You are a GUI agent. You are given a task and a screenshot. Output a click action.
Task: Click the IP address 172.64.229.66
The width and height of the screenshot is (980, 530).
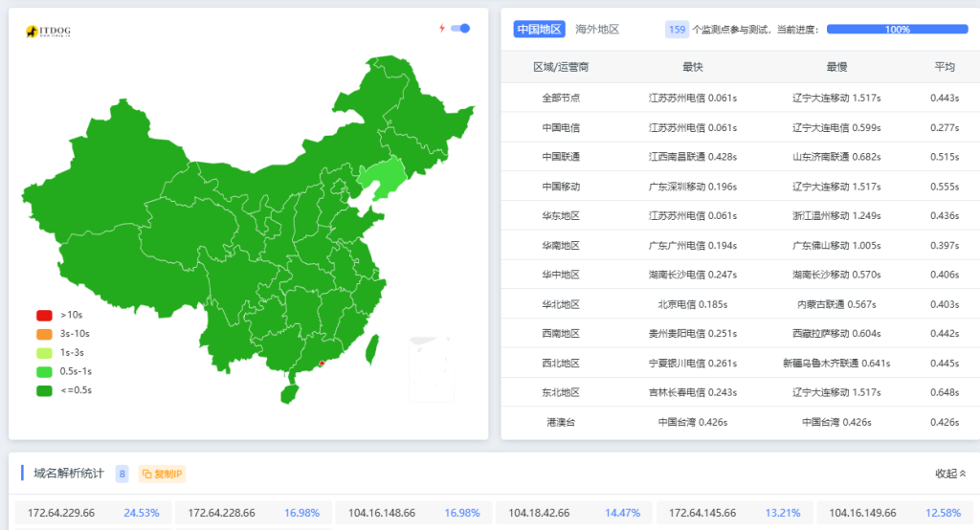tap(61, 513)
